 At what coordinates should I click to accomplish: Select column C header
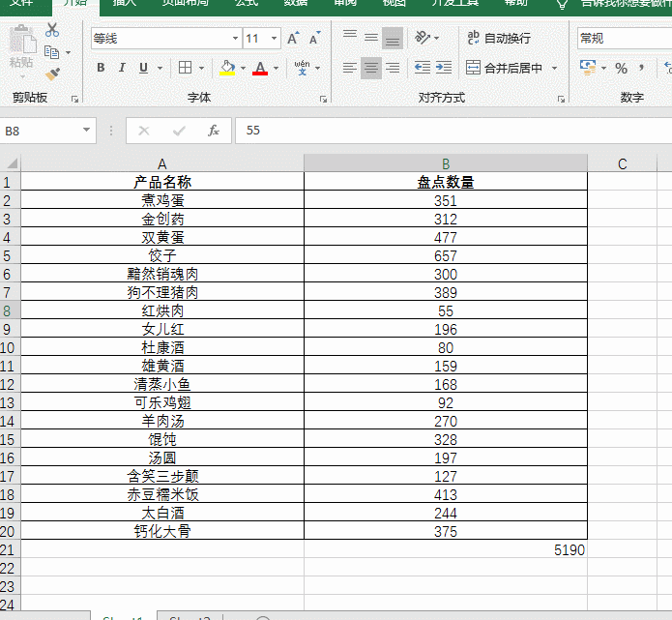623,163
